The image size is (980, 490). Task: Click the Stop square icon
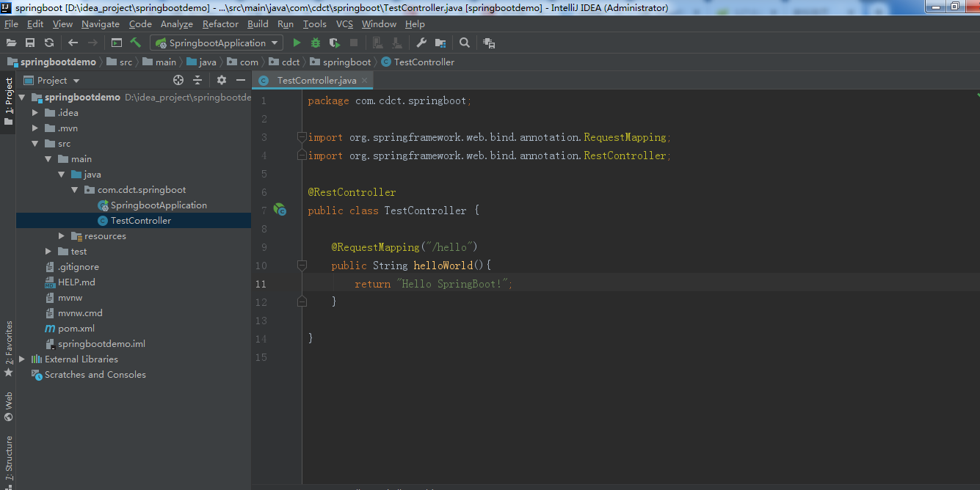tap(354, 43)
